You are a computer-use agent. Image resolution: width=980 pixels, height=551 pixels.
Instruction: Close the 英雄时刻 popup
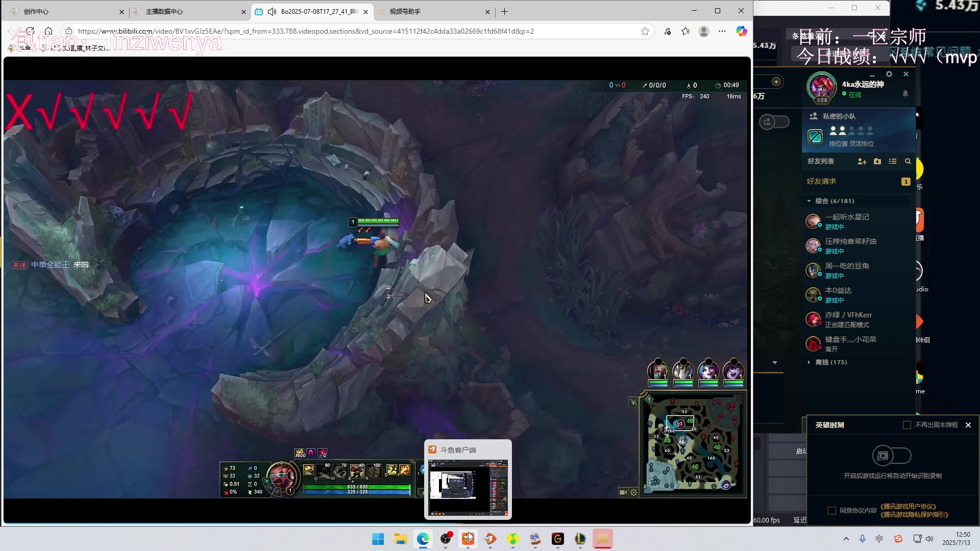pos(968,425)
